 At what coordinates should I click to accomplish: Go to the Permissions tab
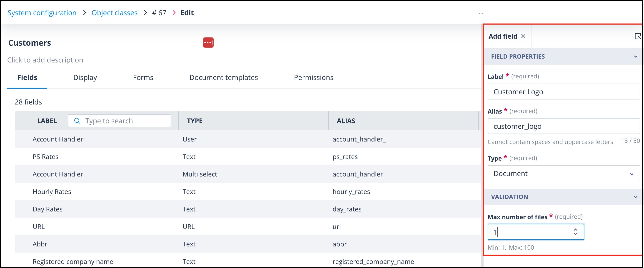(314, 77)
